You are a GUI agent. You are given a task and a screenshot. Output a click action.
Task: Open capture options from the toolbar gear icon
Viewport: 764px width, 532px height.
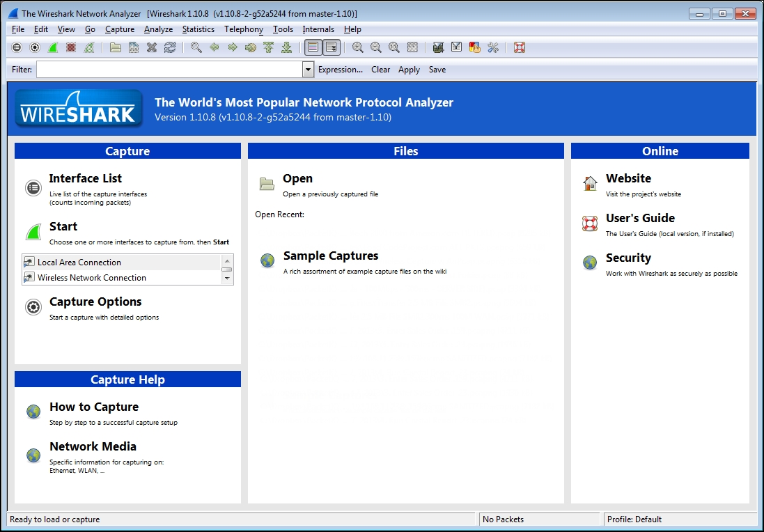(x=35, y=47)
